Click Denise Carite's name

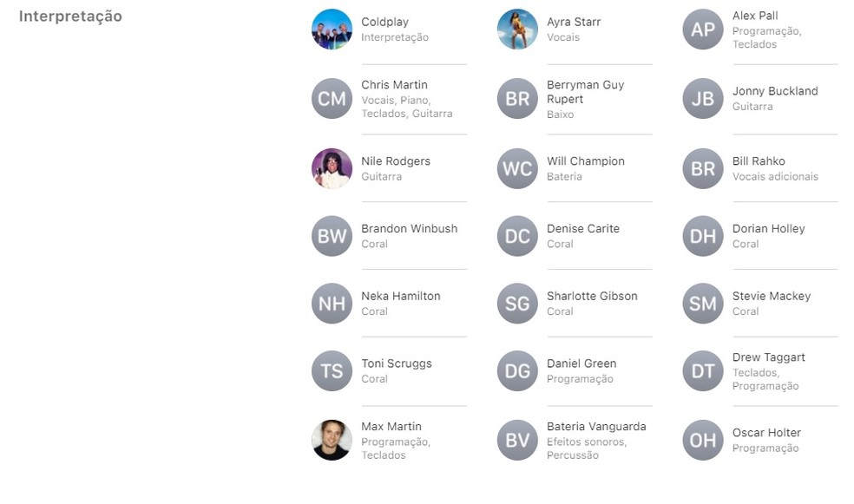(583, 229)
